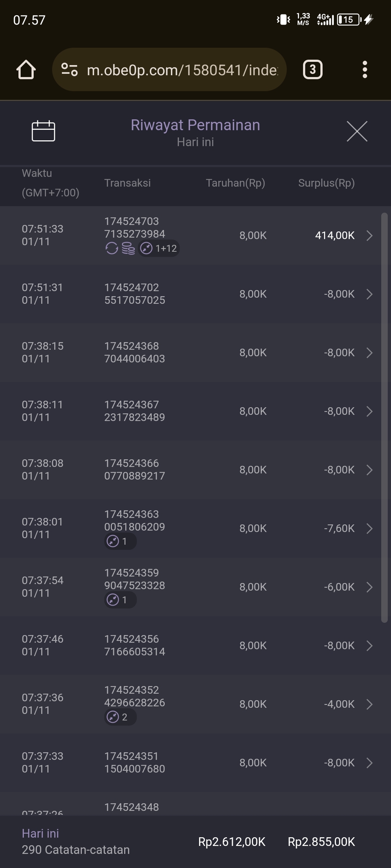
Task: Click the vertical scrollbar on the history list
Action: [x=384, y=416]
